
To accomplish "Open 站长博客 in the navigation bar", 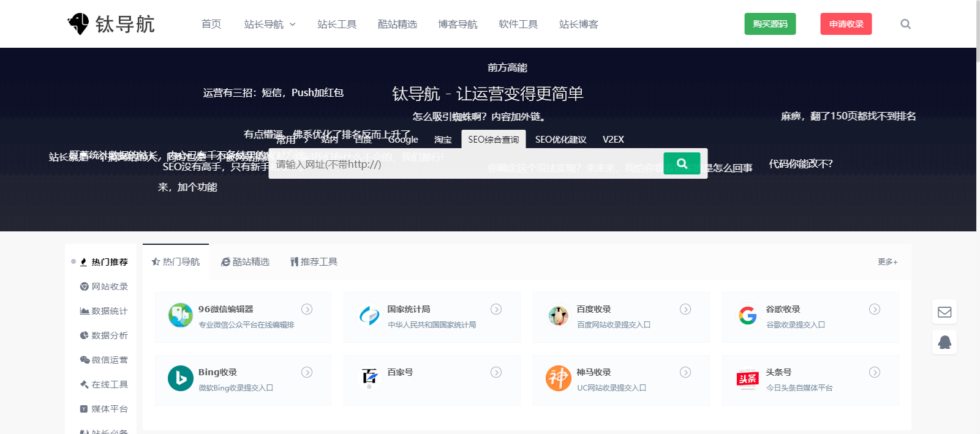I will point(579,24).
